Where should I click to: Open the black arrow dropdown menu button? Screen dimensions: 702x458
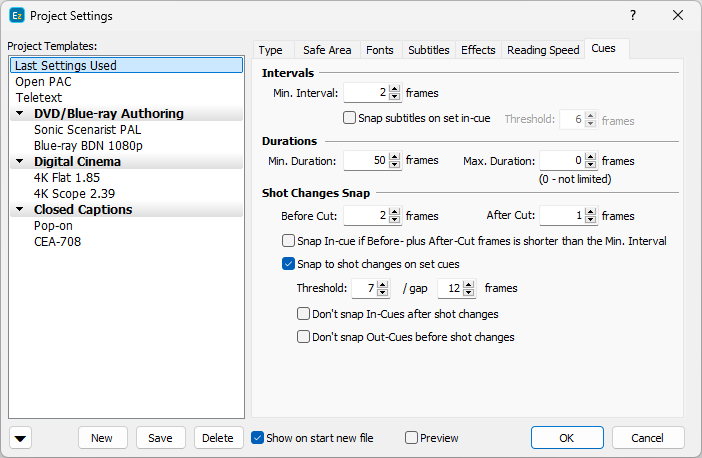(21, 438)
